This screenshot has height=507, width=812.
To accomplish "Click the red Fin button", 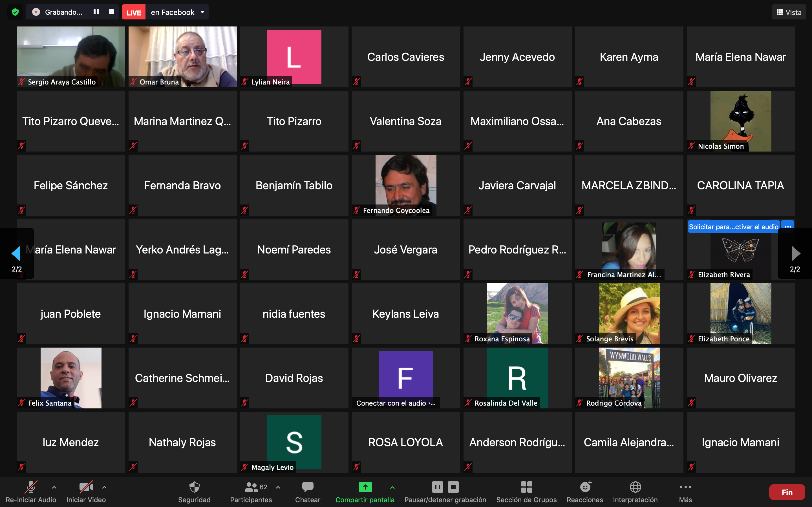I will coord(787,492).
